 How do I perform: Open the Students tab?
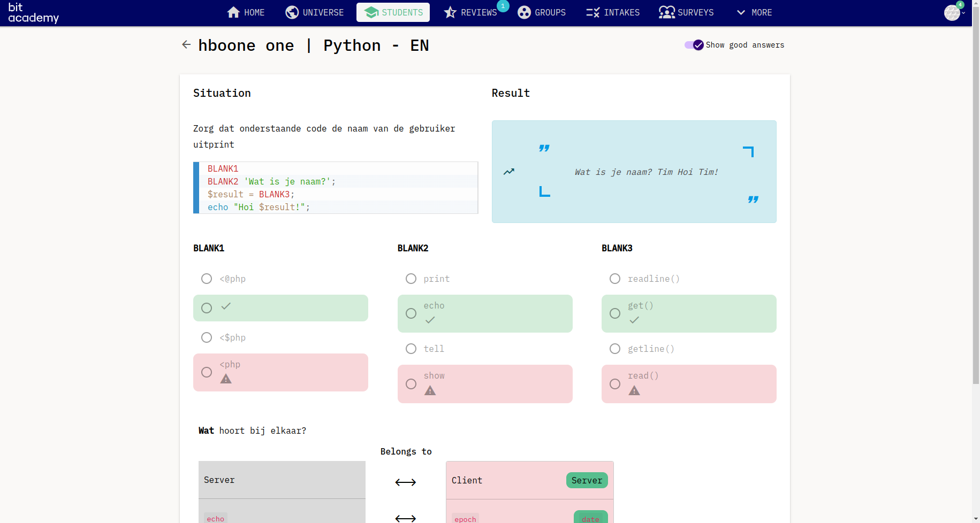click(x=393, y=12)
